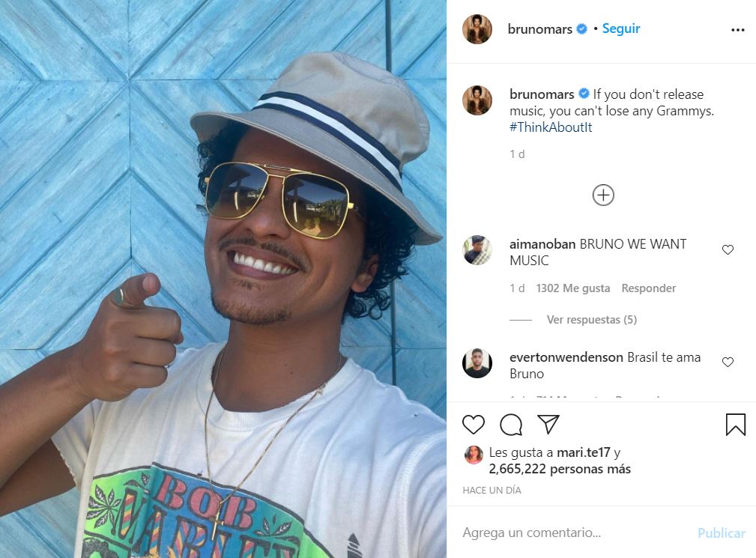
Task: Like evertonwendenson's comment heart
Action: pyautogui.click(x=728, y=362)
